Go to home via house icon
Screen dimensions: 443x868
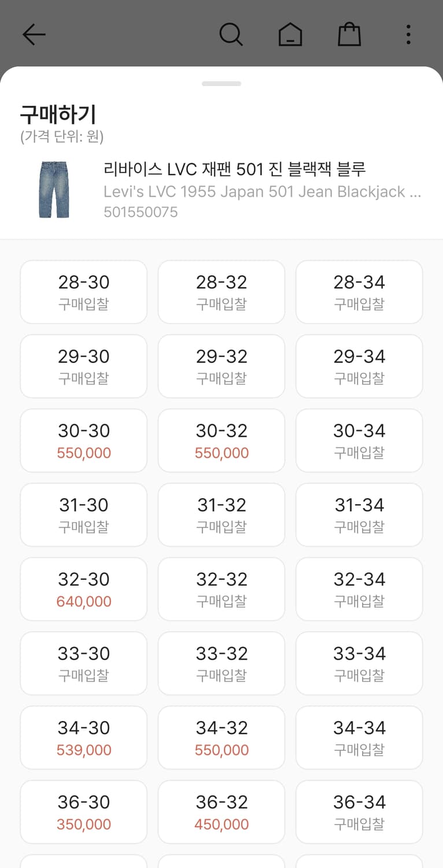(290, 35)
